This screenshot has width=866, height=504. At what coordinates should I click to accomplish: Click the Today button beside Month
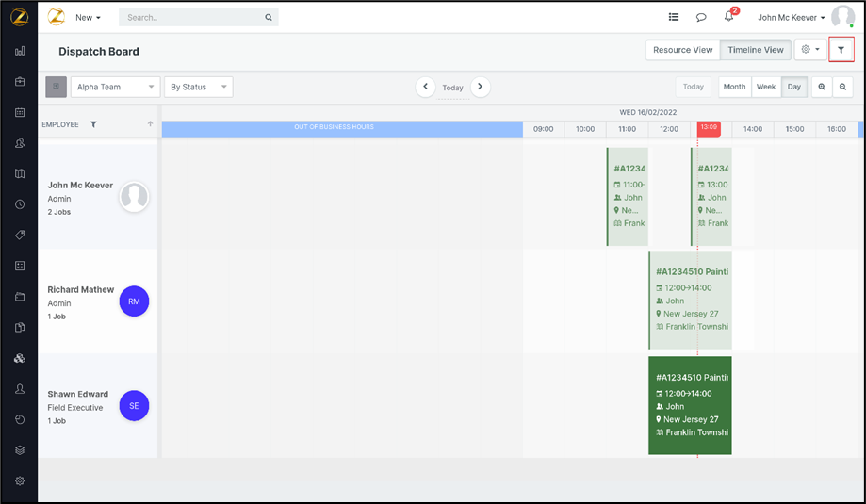(x=694, y=87)
